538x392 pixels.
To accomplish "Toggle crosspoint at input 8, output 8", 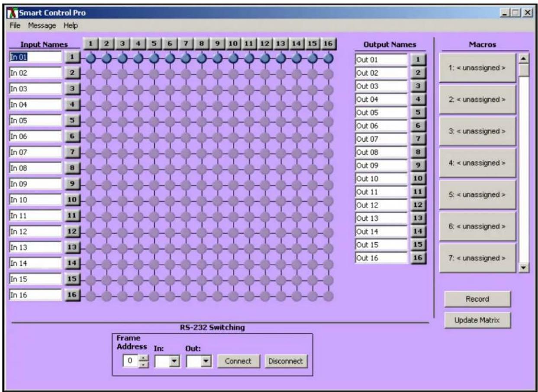I will [x=202, y=169].
